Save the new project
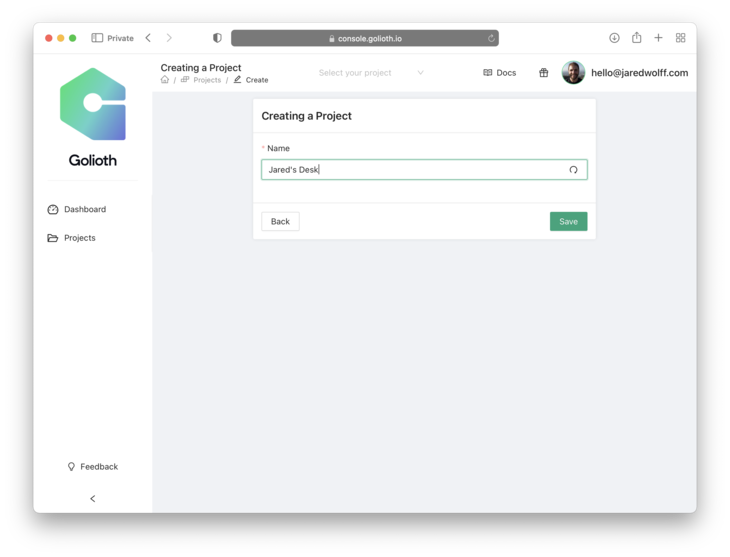The height and width of the screenshot is (557, 730). [568, 222]
